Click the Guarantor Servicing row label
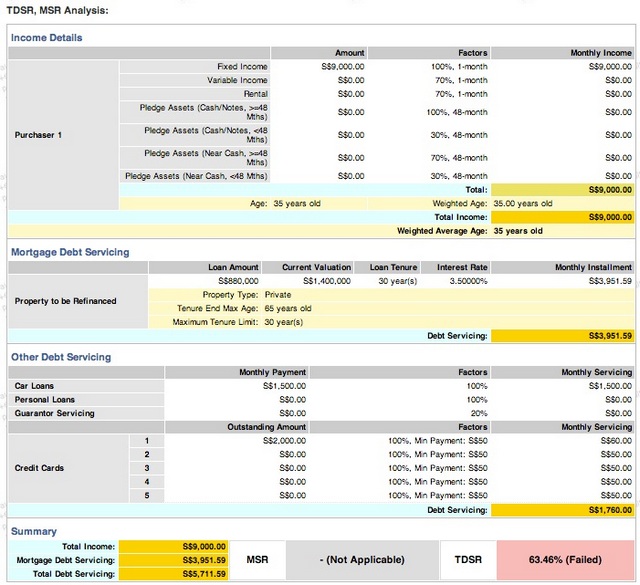 (x=54, y=413)
